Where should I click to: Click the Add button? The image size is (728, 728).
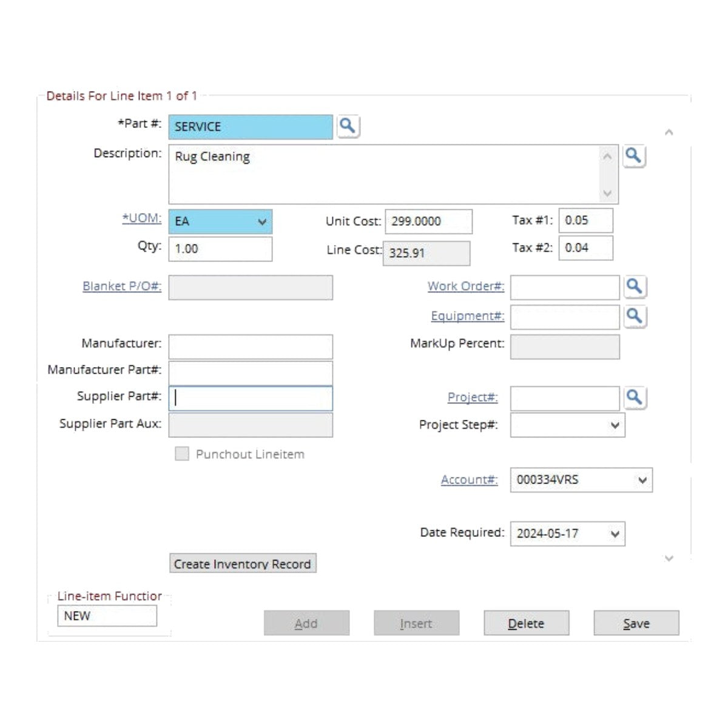tap(306, 623)
